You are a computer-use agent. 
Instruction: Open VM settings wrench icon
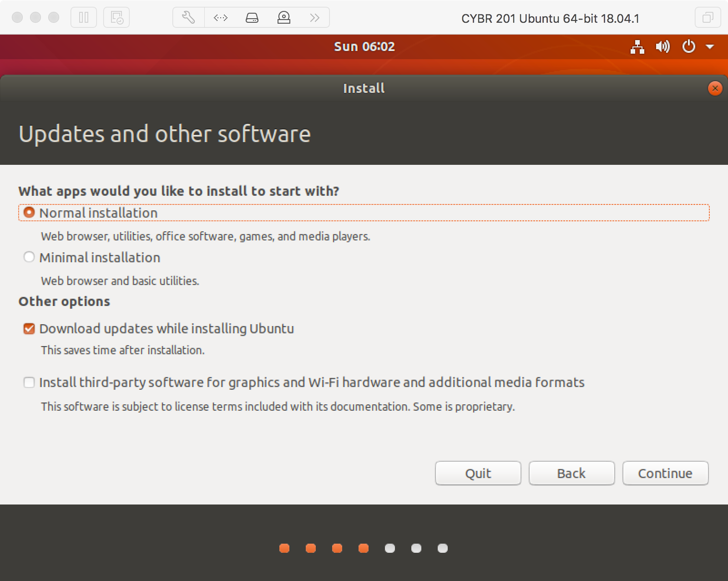click(x=188, y=18)
